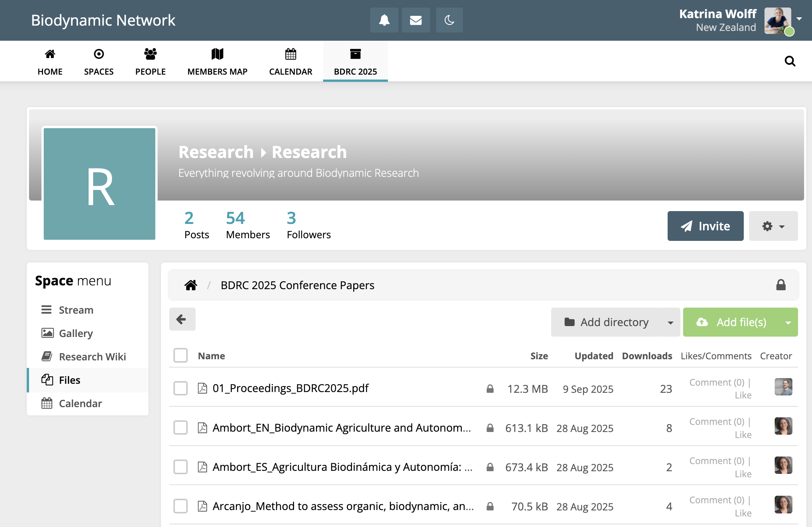Screen dimensions: 812x527
Task: Go to files root via home icon
Action: pyautogui.click(x=191, y=285)
